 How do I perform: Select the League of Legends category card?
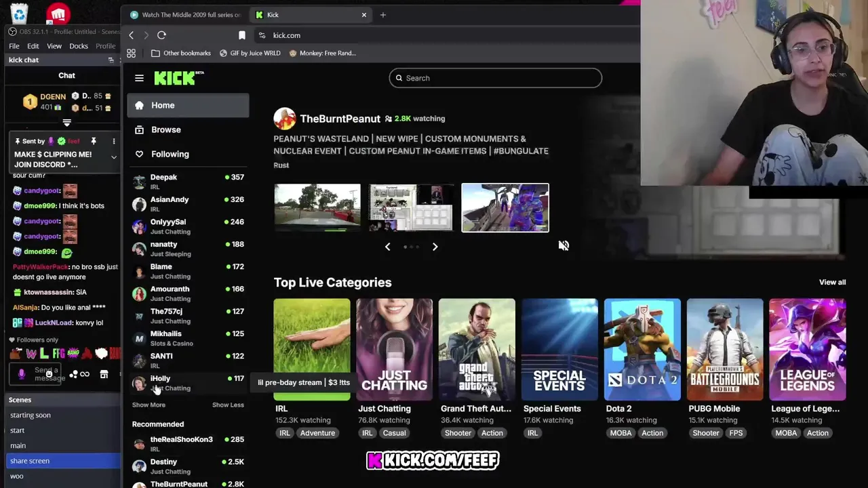click(808, 349)
